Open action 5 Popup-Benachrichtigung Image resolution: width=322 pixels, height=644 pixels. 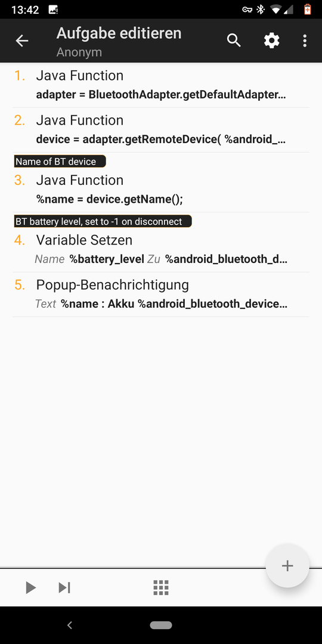[161, 295]
